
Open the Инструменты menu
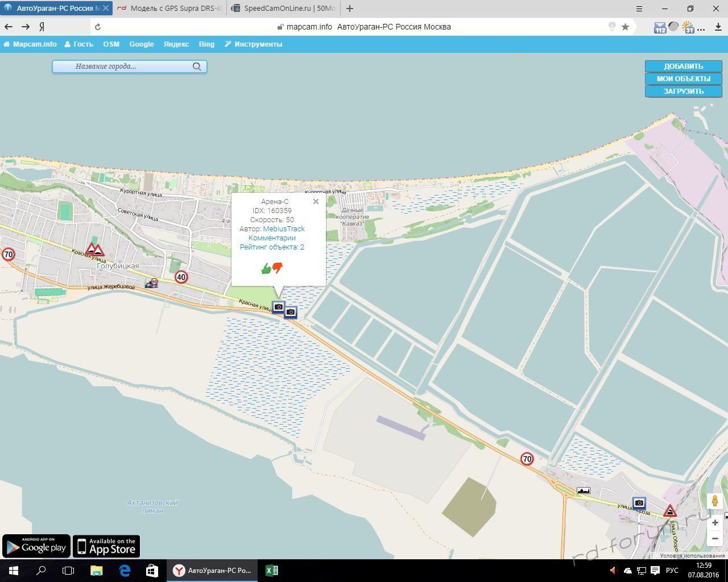[x=254, y=44]
